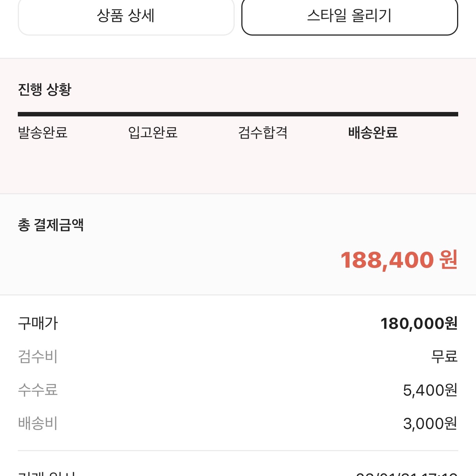This screenshot has height=476, width=476.
Task: Open the 상품 상세 button
Action: [126, 16]
